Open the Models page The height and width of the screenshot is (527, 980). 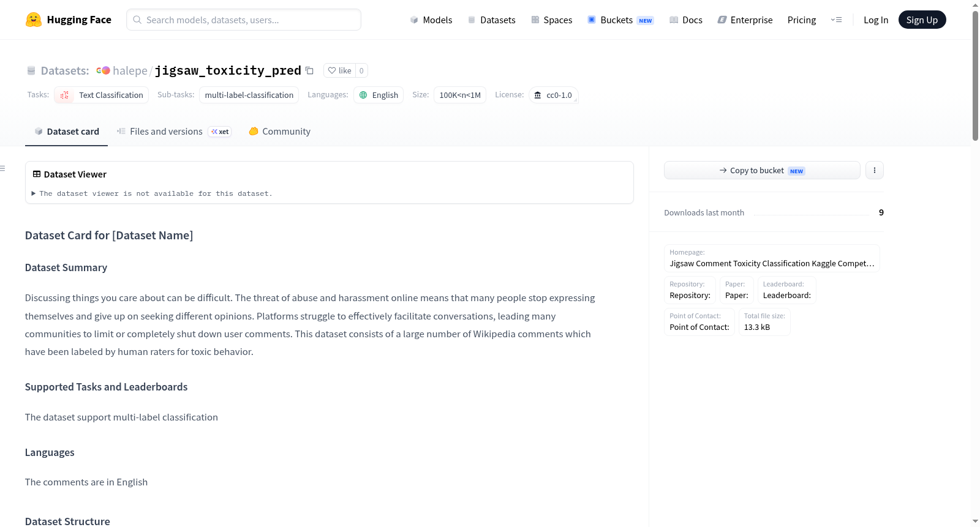tap(431, 20)
